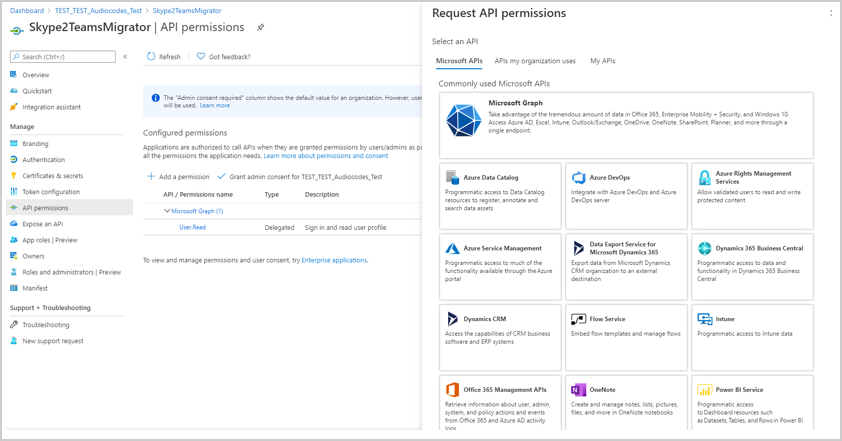The width and height of the screenshot is (842, 441).
Task: Select the Azure Data Catalog icon
Action: click(453, 177)
